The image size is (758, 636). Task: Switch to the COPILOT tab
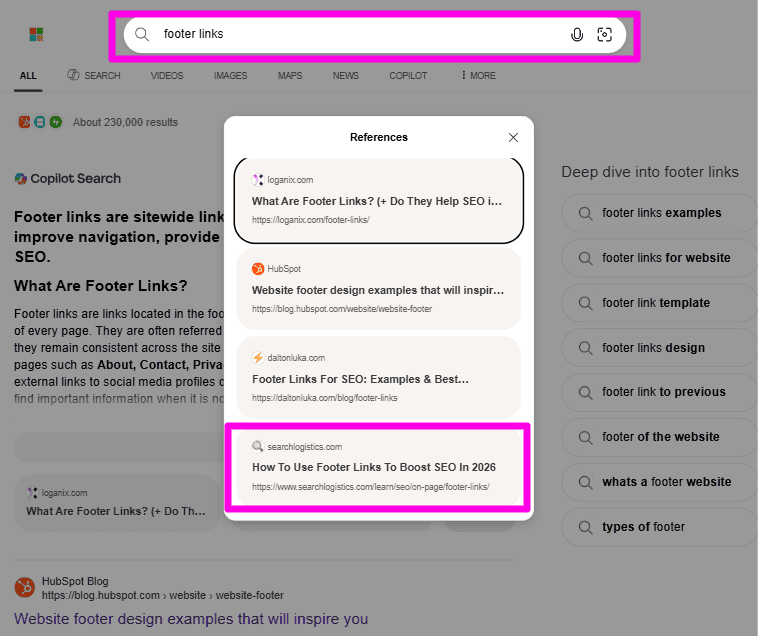click(x=408, y=76)
